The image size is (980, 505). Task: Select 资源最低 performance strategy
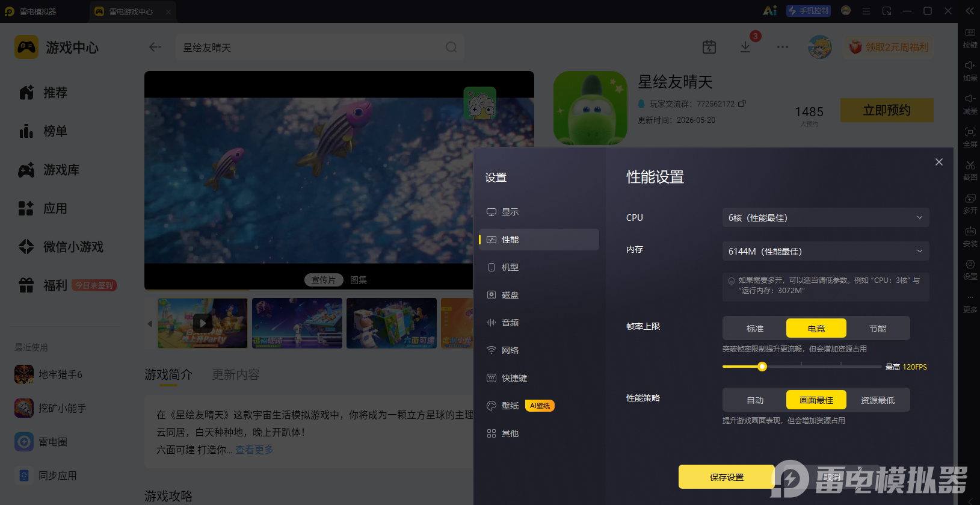click(878, 400)
